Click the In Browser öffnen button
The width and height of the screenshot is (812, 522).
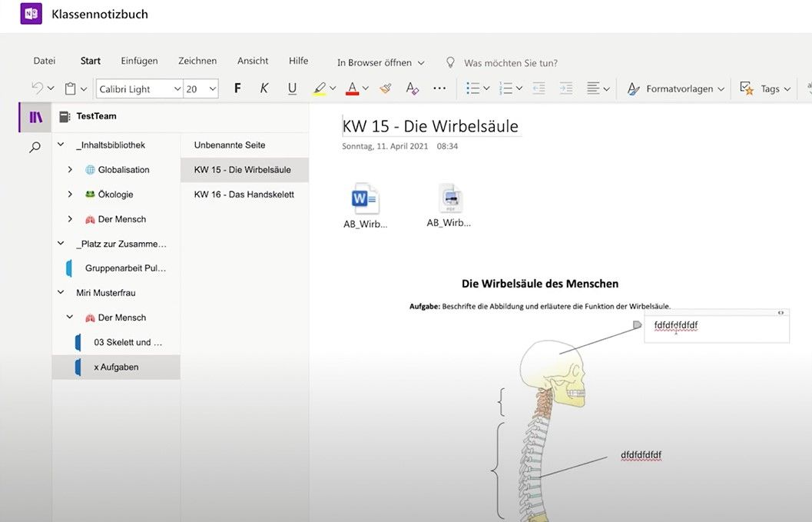(380, 62)
